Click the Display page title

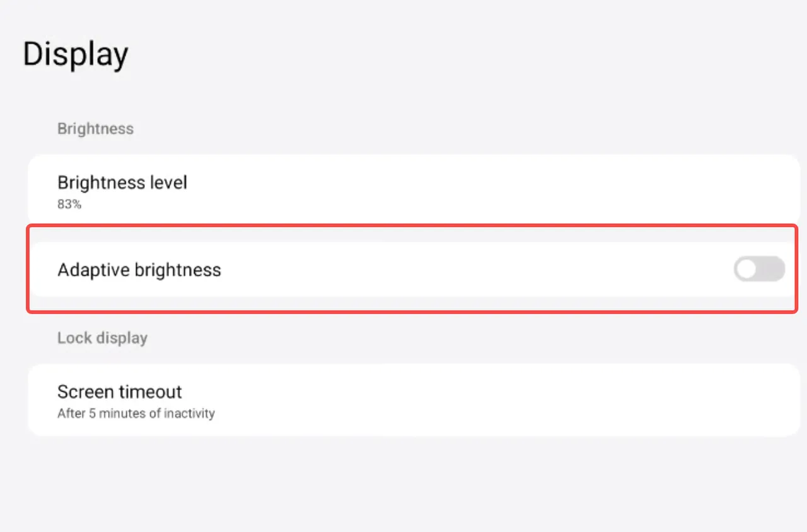pos(76,54)
